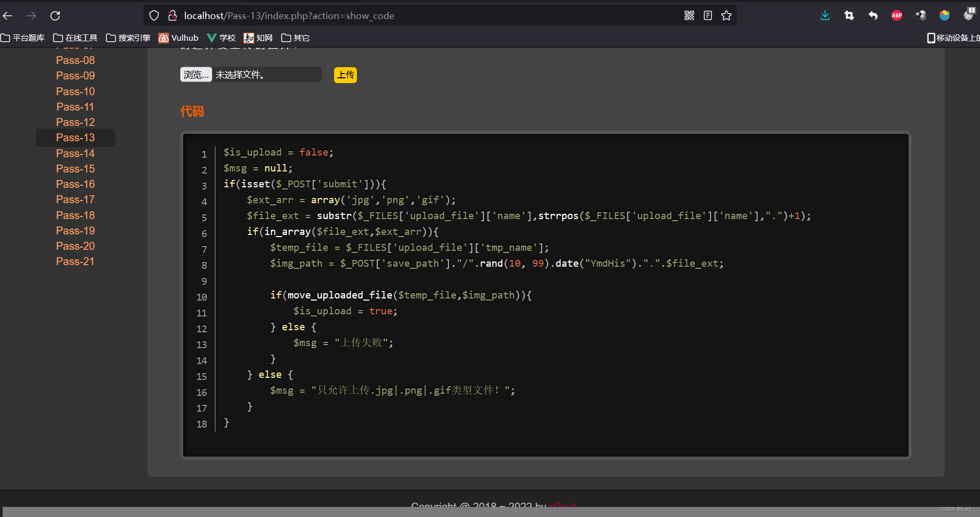Open the Vulhub bookmark

pyautogui.click(x=178, y=38)
